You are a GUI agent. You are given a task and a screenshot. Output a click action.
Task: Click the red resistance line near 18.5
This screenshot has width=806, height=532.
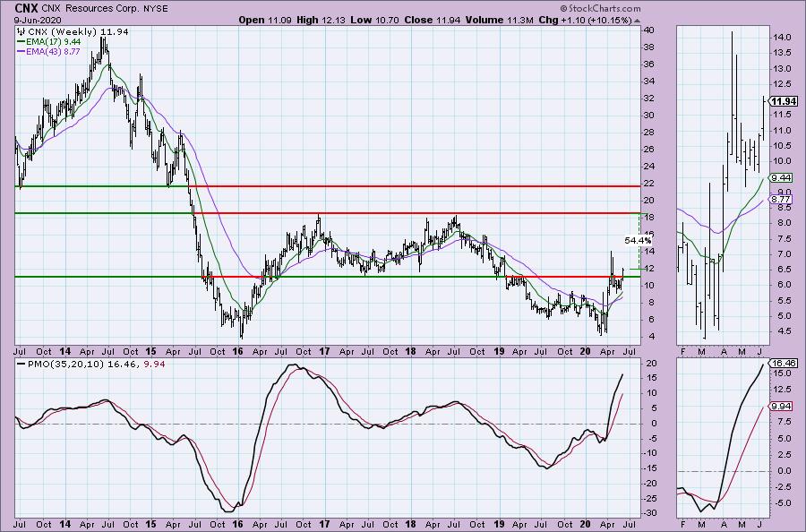point(416,213)
